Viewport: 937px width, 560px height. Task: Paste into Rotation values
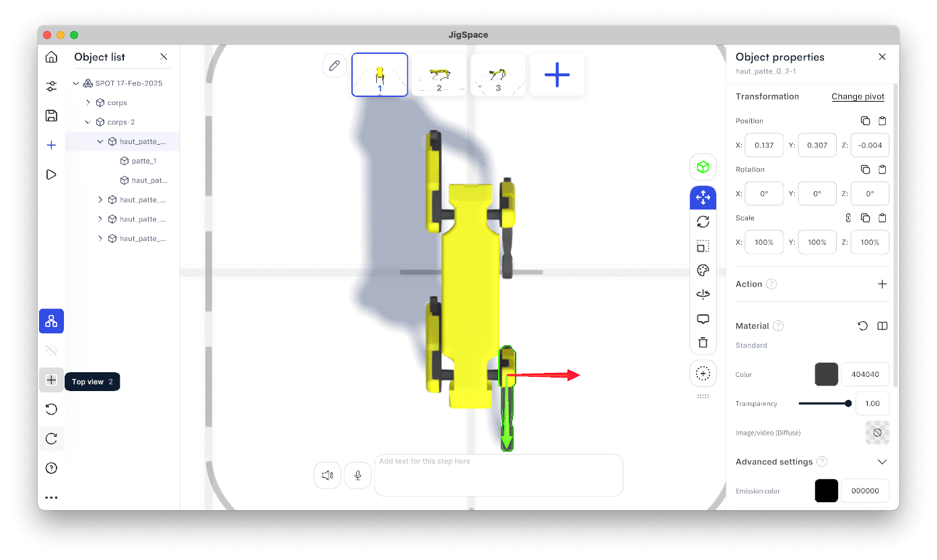click(x=882, y=170)
